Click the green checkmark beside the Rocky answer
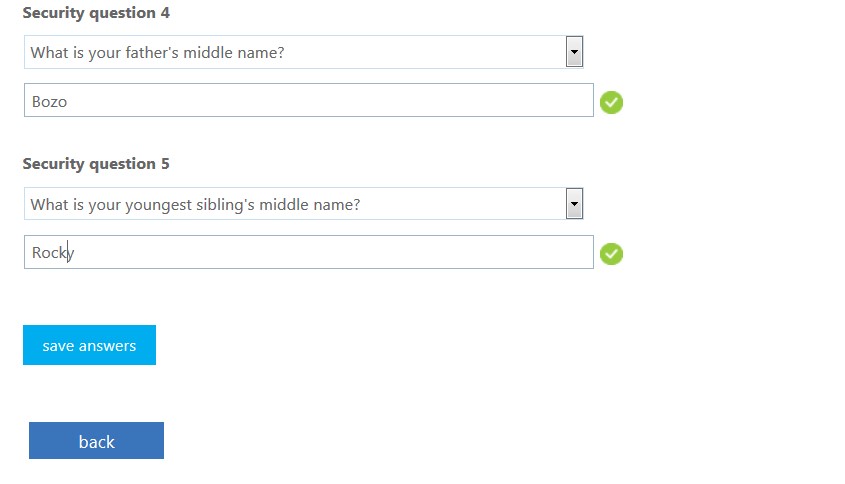The image size is (845, 484). [611, 254]
